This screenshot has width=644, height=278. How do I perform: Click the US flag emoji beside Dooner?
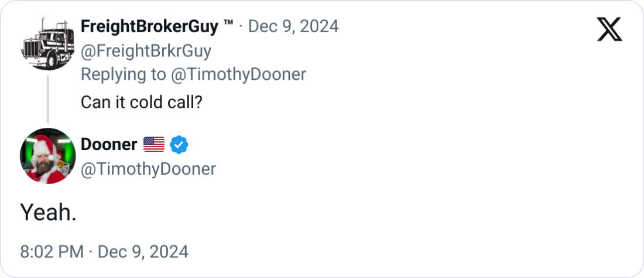tap(154, 144)
